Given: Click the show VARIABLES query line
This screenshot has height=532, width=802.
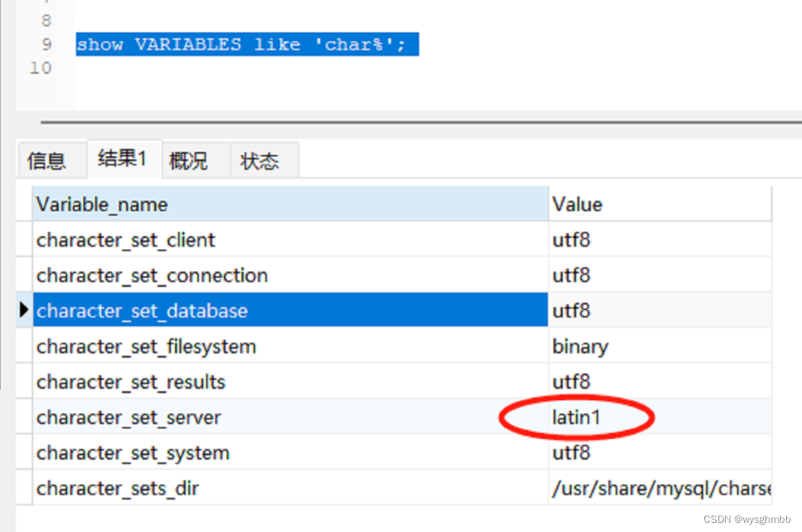Looking at the screenshot, I should [247, 44].
